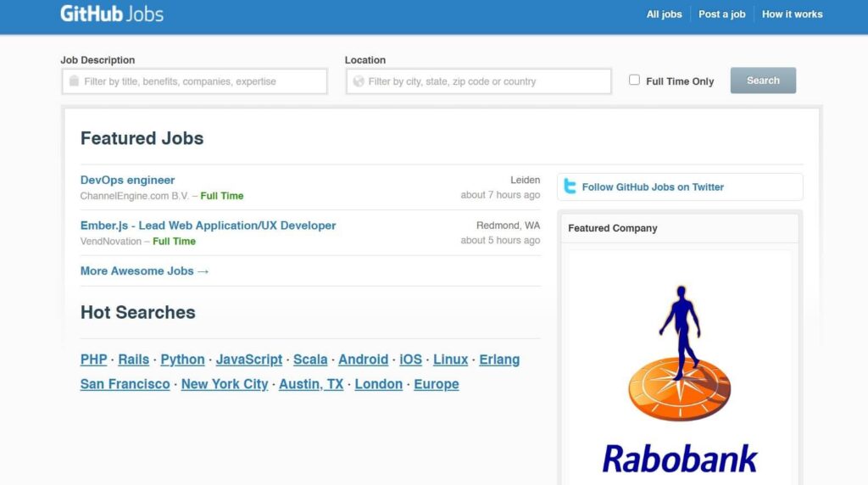The width and height of the screenshot is (868, 485).
Task: Click the globe icon in Location field
Action: 359,81
